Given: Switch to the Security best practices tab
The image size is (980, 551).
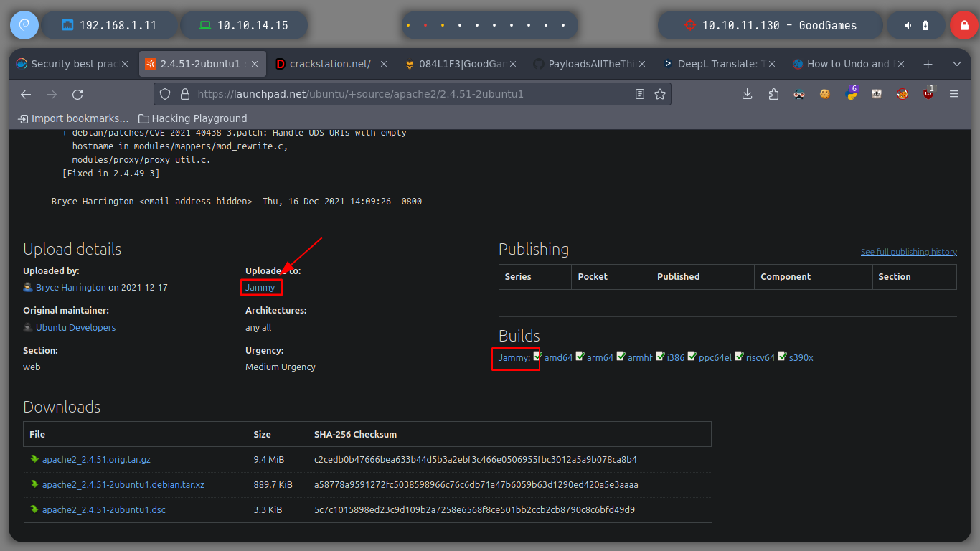Looking at the screenshot, I should click(x=72, y=64).
